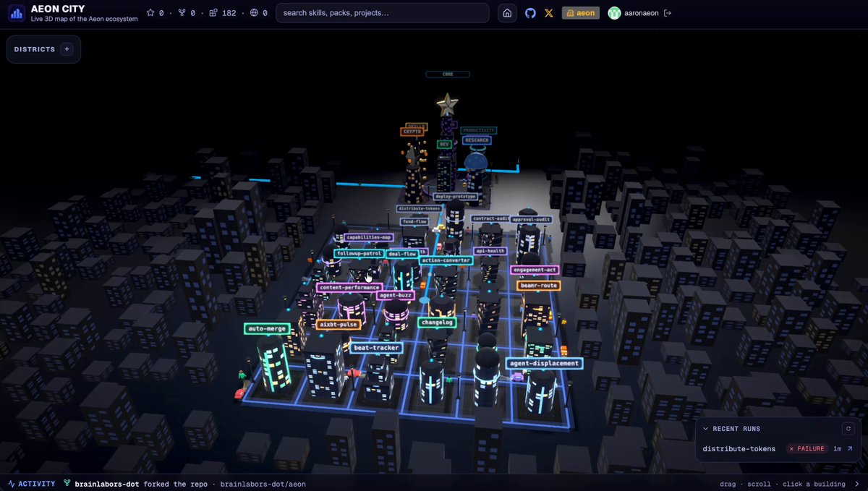
Task: Click the Activity pulse icon
Action: coord(12,484)
